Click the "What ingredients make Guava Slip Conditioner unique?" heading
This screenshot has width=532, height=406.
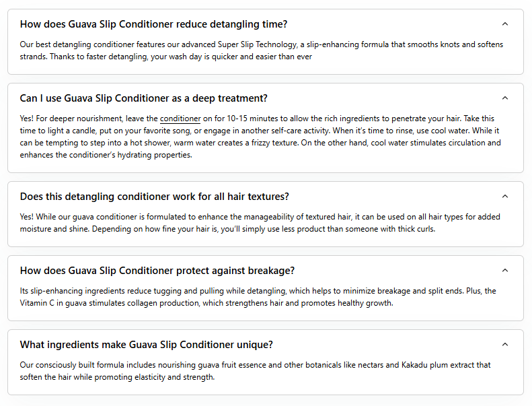click(146, 345)
